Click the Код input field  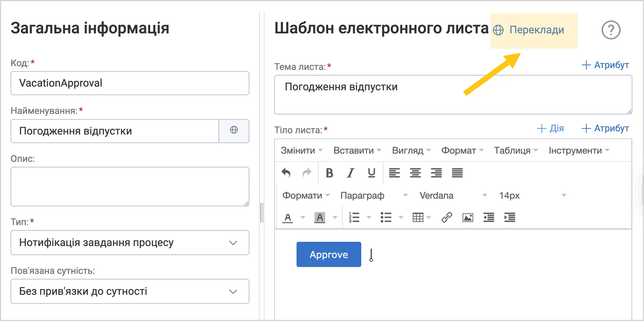pyautogui.click(x=130, y=83)
